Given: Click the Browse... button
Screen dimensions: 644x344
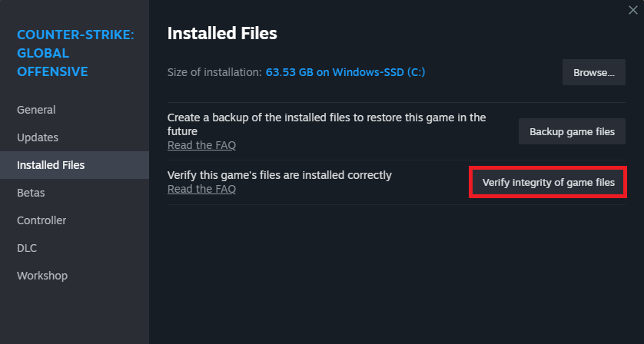Looking at the screenshot, I should click(x=593, y=73).
